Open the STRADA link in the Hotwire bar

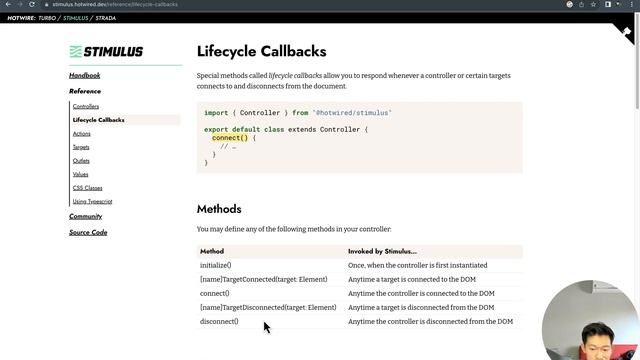click(106, 18)
